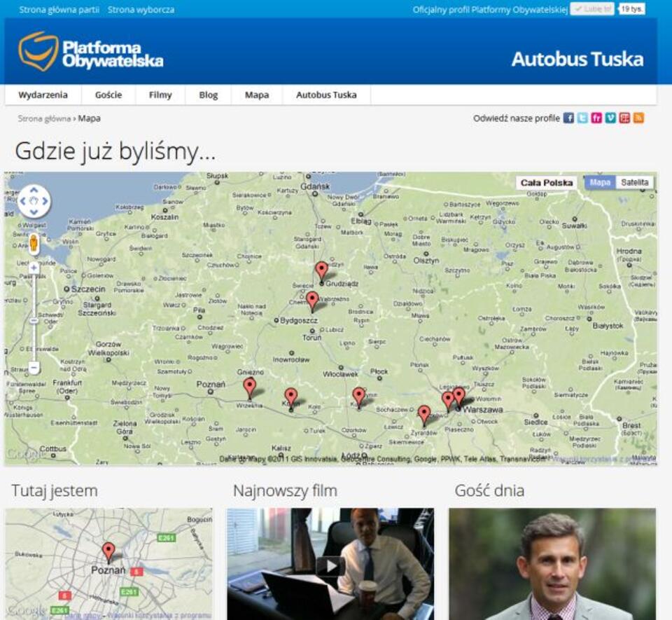Open the Vimeo profile icon
This screenshot has height=620, width=672.
(x=610, y=118)
